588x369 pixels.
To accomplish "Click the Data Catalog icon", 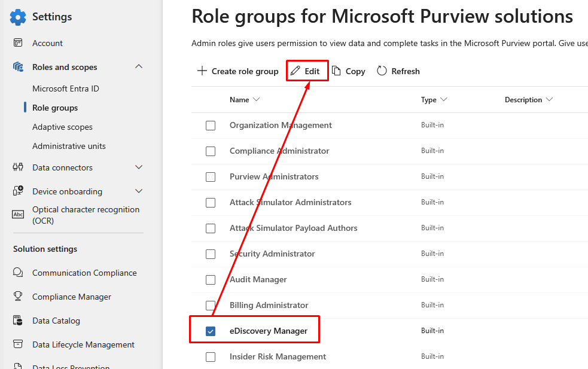I will point(18,320).
